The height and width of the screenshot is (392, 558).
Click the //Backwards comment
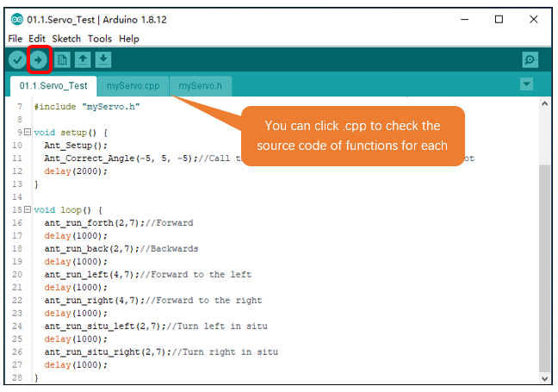point(170,248)
